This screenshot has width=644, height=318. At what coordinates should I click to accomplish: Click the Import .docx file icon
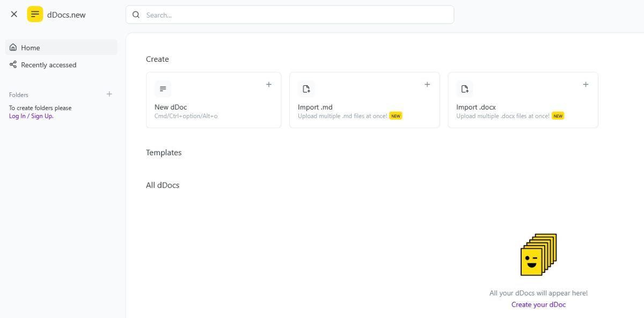465,89
